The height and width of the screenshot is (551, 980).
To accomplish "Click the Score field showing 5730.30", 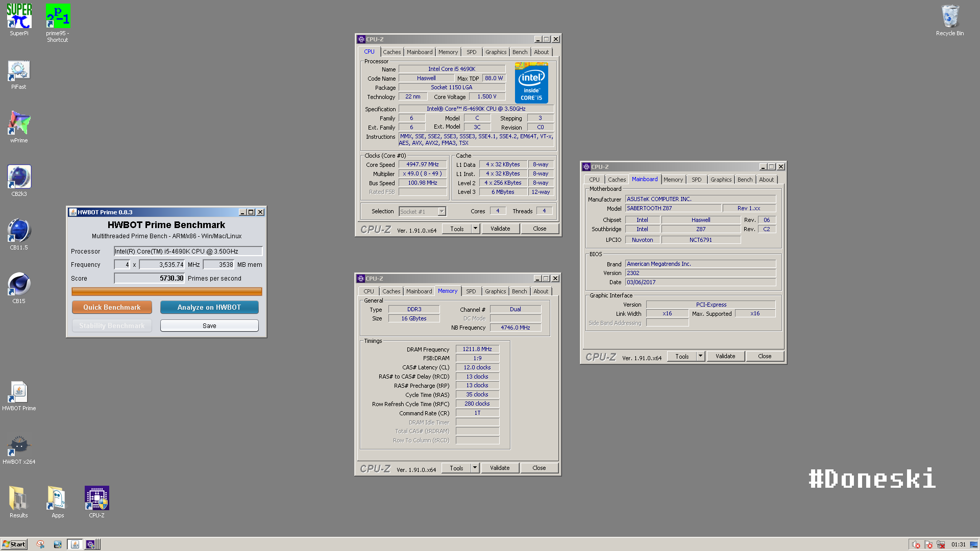I will point(149,278).
